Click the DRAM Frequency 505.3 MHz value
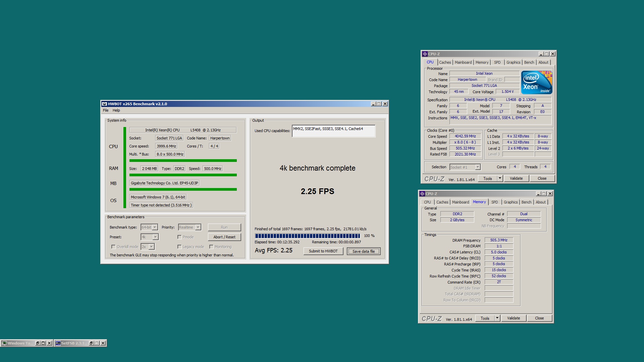The image size is (644, 362). [499, 240]
